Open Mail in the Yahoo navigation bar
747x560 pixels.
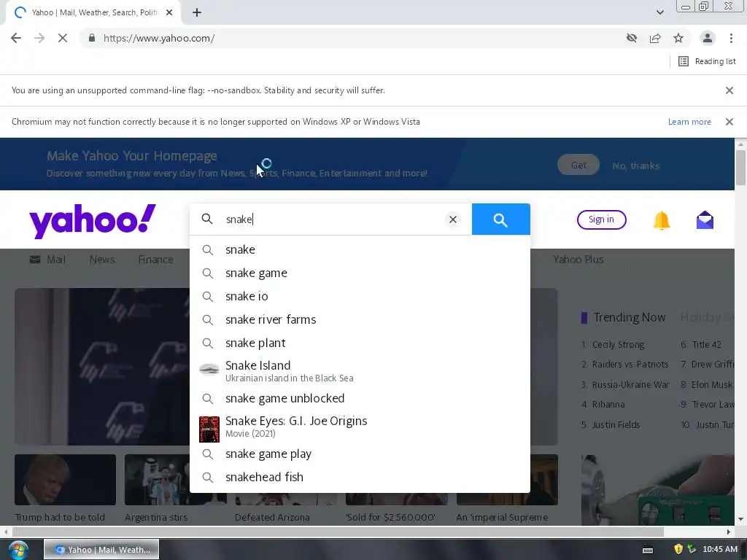coord(47,260)
